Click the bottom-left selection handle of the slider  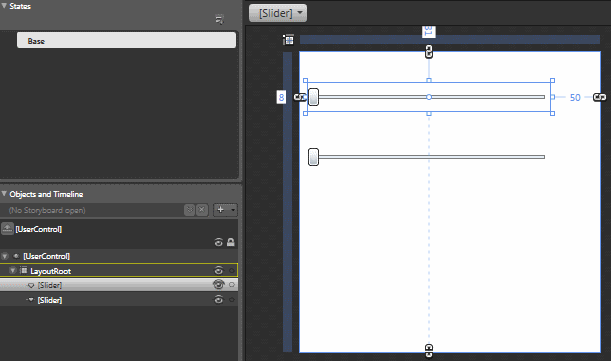[x=306, y=113]
